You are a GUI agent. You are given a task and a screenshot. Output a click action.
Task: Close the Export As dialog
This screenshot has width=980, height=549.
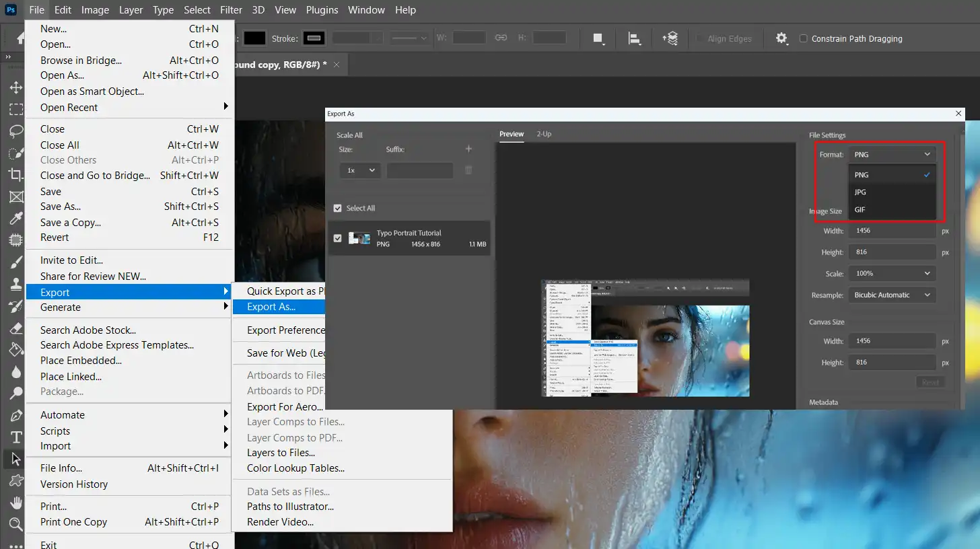click(958, 114)
